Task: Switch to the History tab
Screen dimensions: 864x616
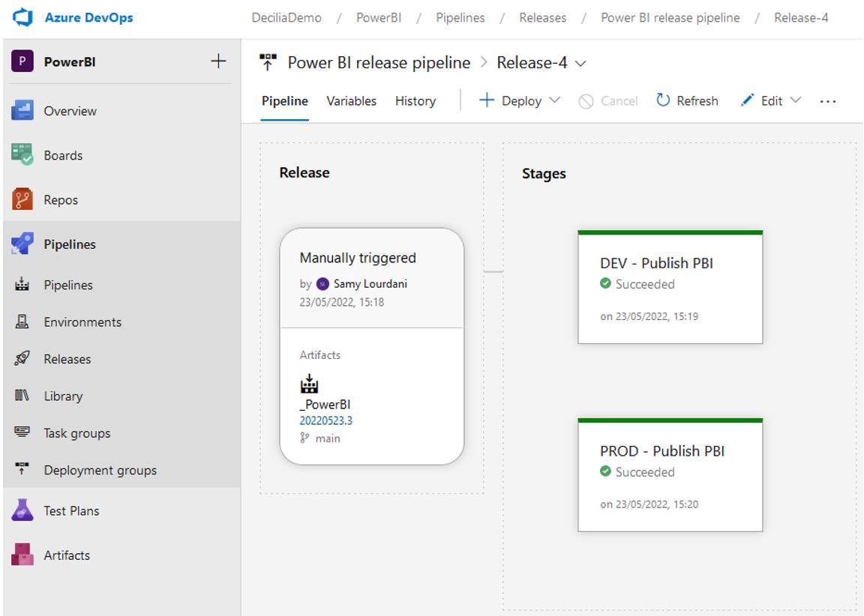Action: tap(415, 101)
